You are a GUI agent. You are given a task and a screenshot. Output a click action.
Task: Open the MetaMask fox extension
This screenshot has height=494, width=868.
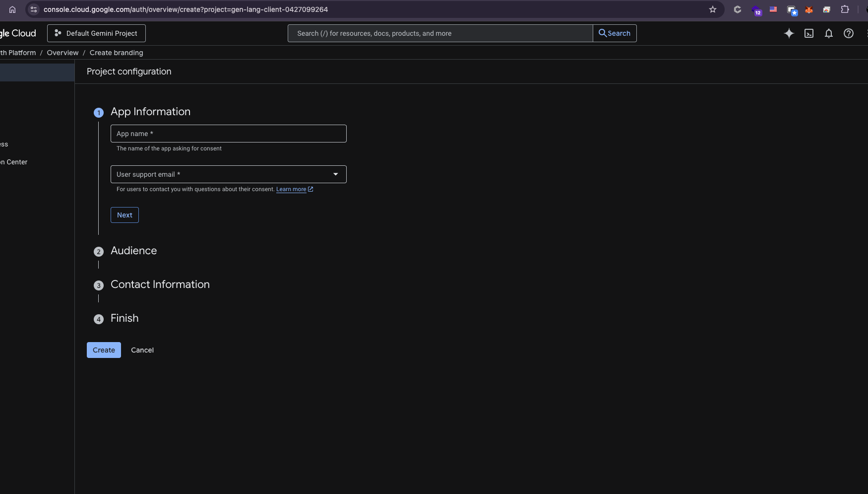point(808,9)
